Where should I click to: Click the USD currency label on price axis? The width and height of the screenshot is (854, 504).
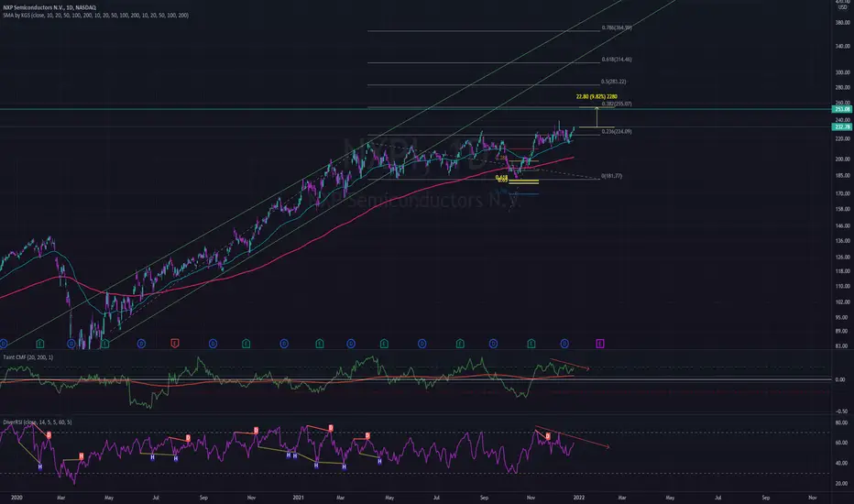coord(843,7)
